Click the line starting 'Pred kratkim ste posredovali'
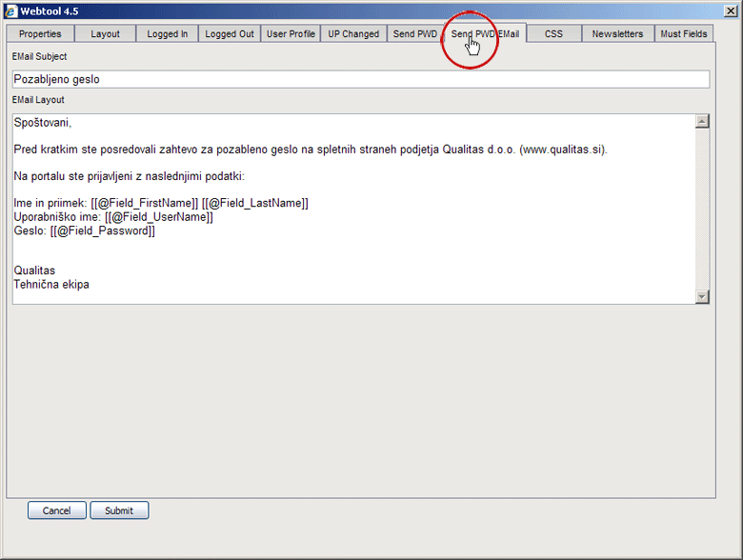Image resolution: width=743 pixels, height=560 pixels. (311, 150)
